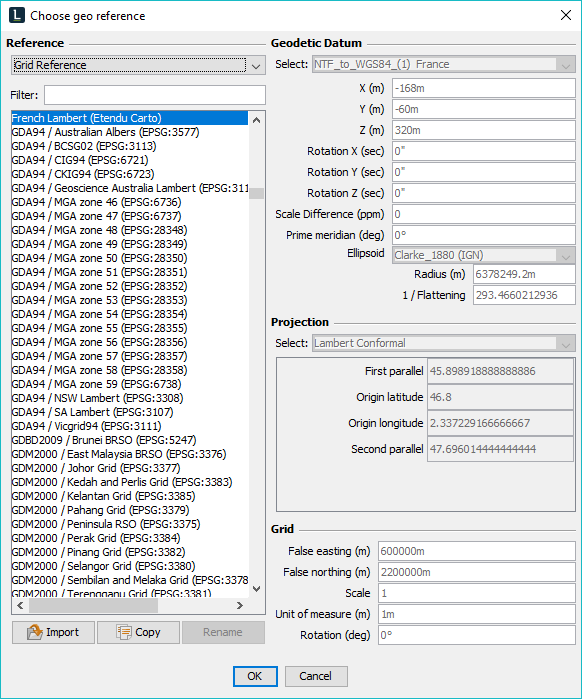Close the Choose geo reference dialog

click(x=566, y=15)
